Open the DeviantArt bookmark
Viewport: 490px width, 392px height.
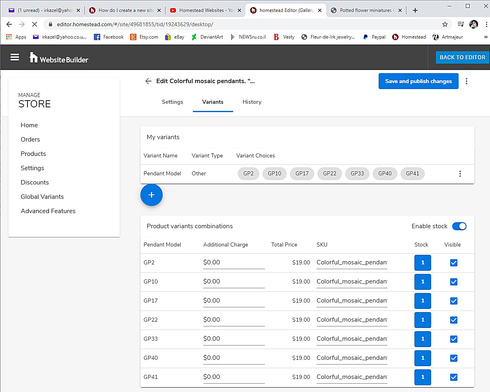(x=207, y=37)
